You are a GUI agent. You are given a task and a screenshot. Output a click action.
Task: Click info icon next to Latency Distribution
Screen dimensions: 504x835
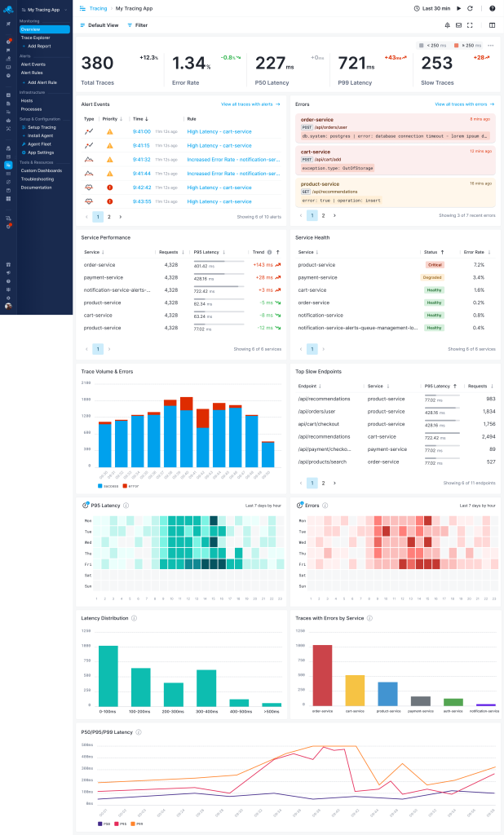[134, 618]
